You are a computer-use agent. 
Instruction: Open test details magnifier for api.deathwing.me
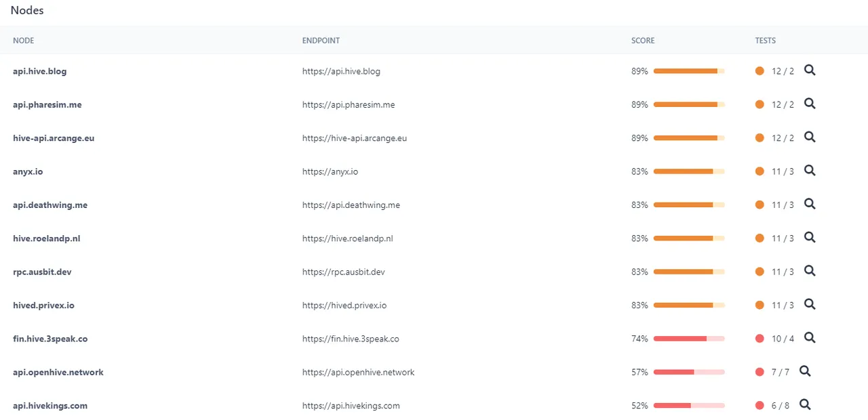pos(810,204)
